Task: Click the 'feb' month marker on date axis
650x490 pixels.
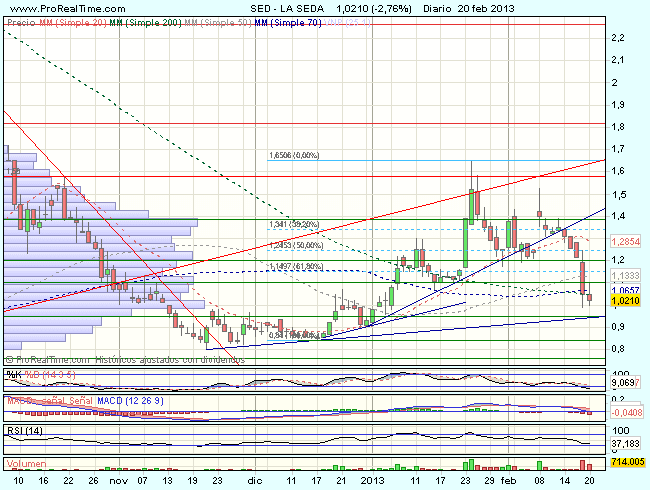Action: tap(510, 481)
